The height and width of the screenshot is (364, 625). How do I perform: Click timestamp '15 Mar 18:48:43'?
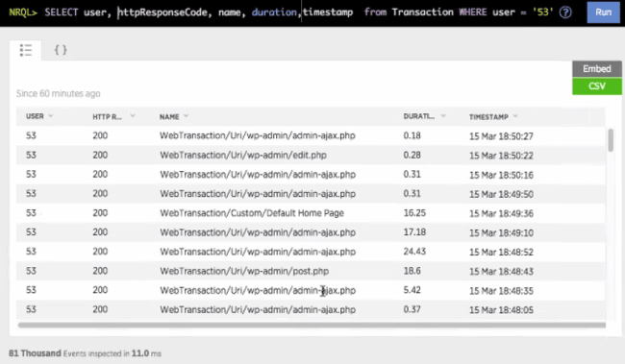[501, 271]
